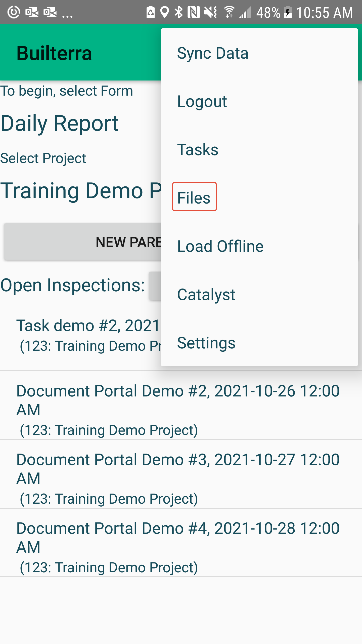Screen dimensions: 362x644
Task: Tap the Bluetooth status icon
Action: 179,13
